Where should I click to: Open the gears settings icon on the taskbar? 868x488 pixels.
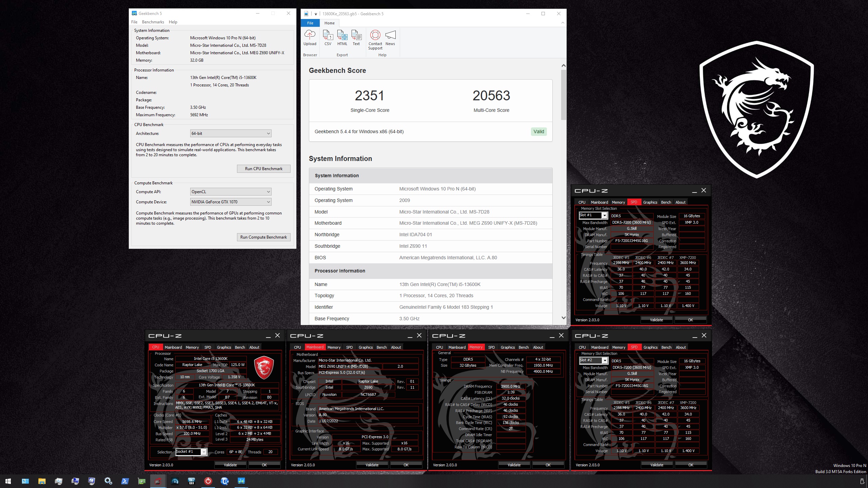click(108, 481)
